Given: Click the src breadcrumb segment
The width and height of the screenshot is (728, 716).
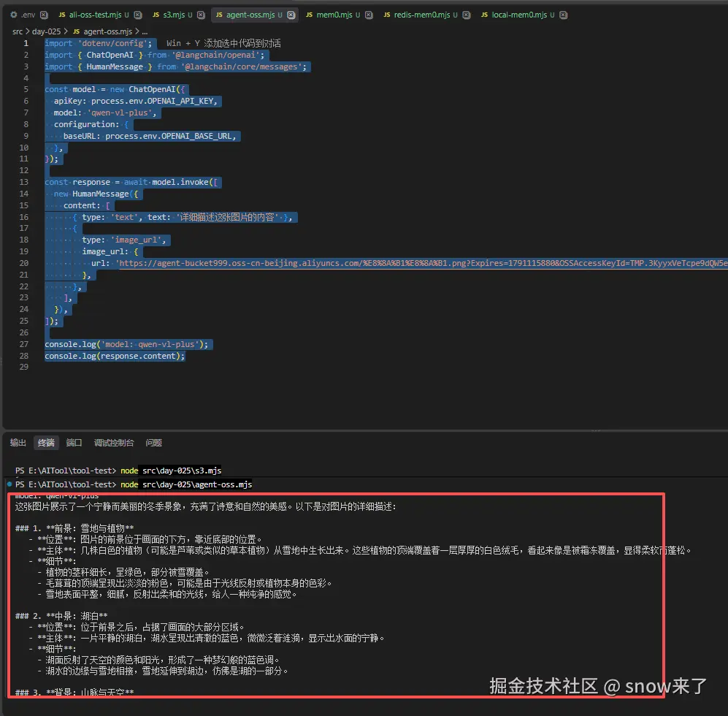Looking at the screenshot, I should click(18, 31).
